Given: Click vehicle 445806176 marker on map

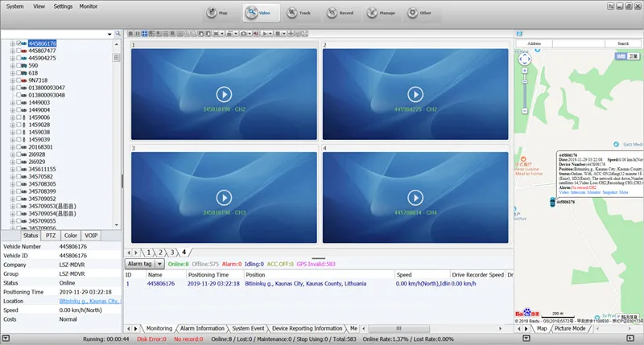Looking at the screenshot, I should click(x=552, y=201).
